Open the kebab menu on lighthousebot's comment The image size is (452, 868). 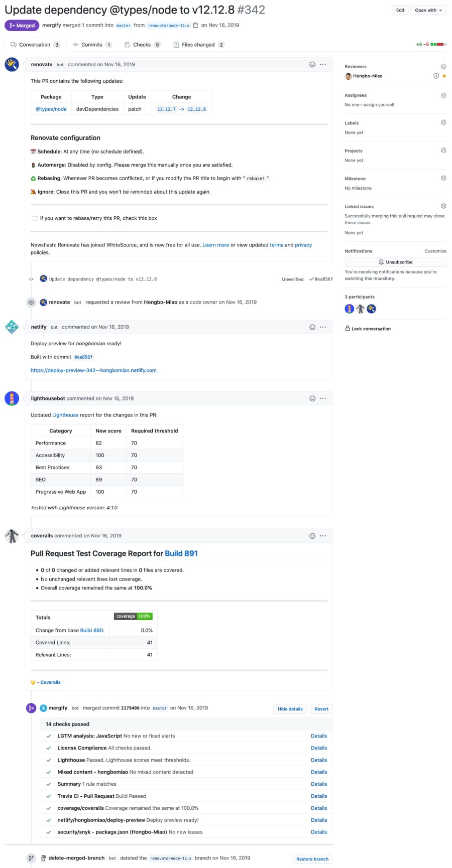(x=322, y=398)
